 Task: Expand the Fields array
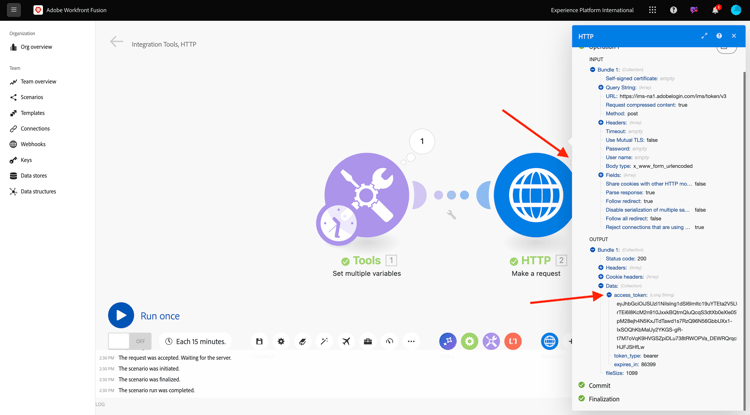click(x=601, y=175)
